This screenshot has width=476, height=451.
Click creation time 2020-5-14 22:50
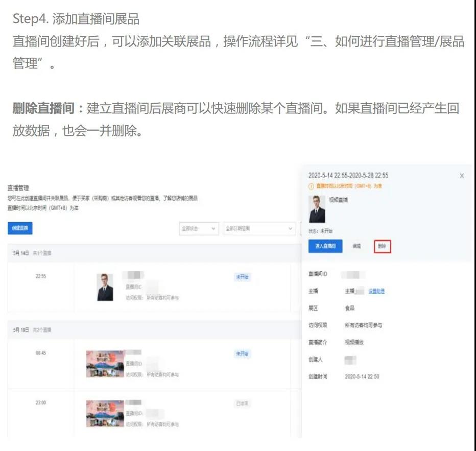[362, 376]
